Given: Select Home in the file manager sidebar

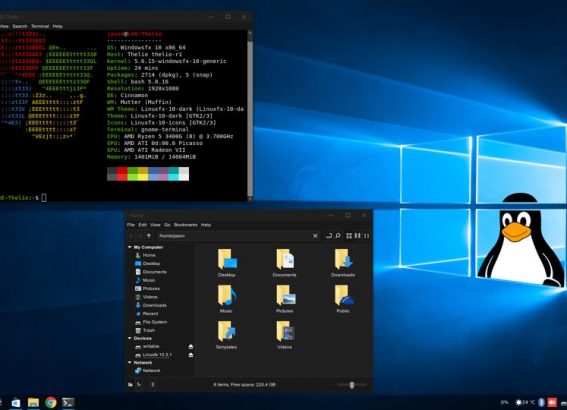Looking at the screenshot, I should coord(145,255).
